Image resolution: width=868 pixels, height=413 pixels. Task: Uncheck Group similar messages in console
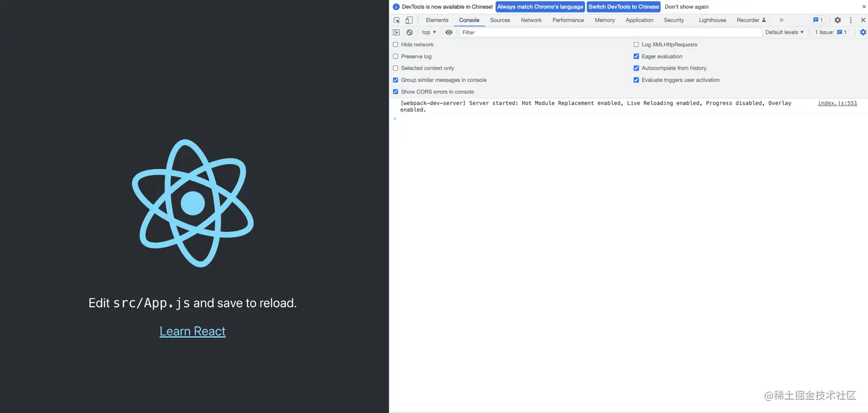(396, 80)
